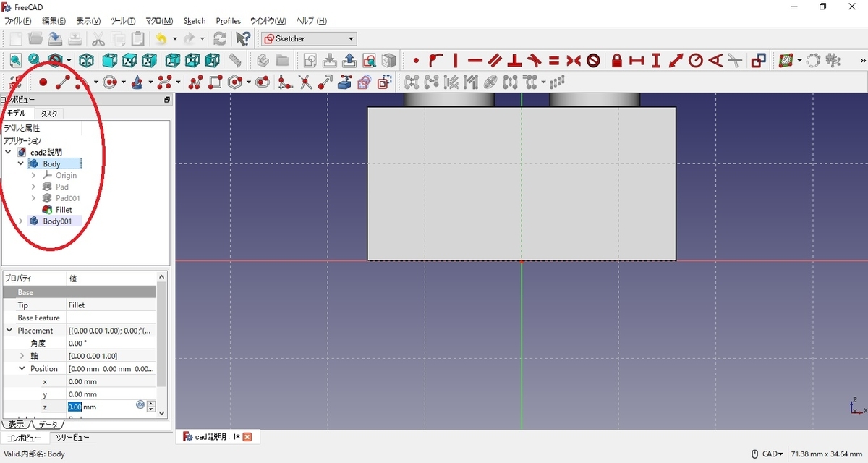This screenshot has width=868, height=463.
Task: Apply the Point on object constraint
Action: (x=435, y=60)
